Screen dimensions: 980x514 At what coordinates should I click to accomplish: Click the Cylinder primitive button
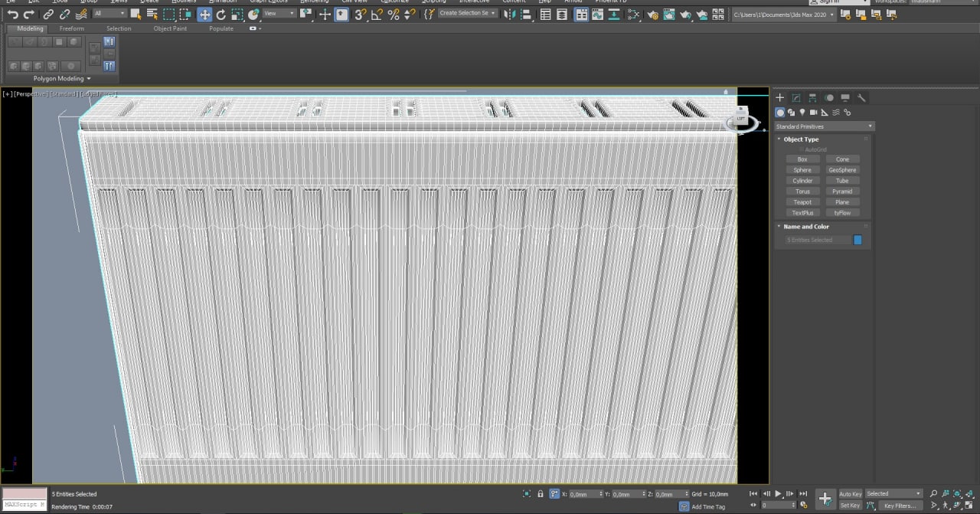pyautogui.click(x=802, y=181)
